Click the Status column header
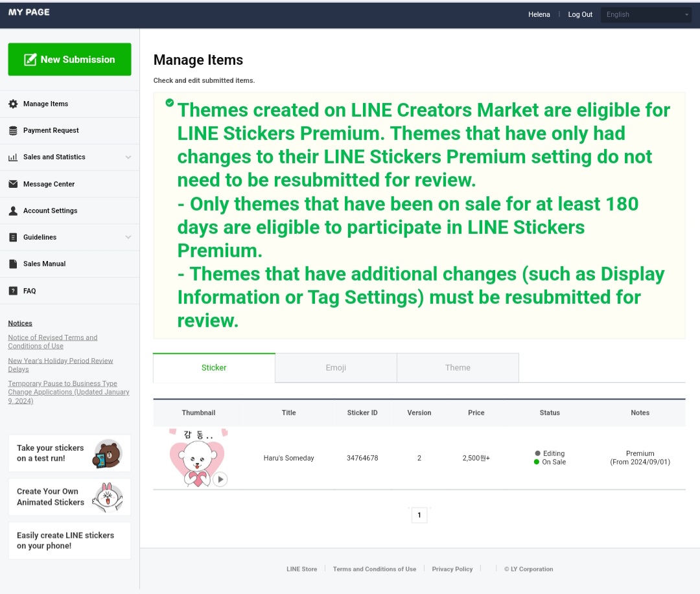 click(550, 413)
